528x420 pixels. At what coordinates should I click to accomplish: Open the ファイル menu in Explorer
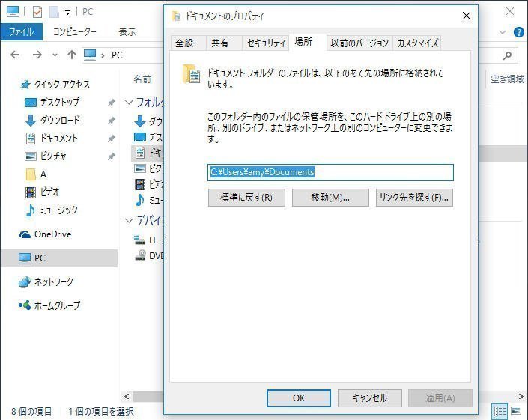(21, 32)
